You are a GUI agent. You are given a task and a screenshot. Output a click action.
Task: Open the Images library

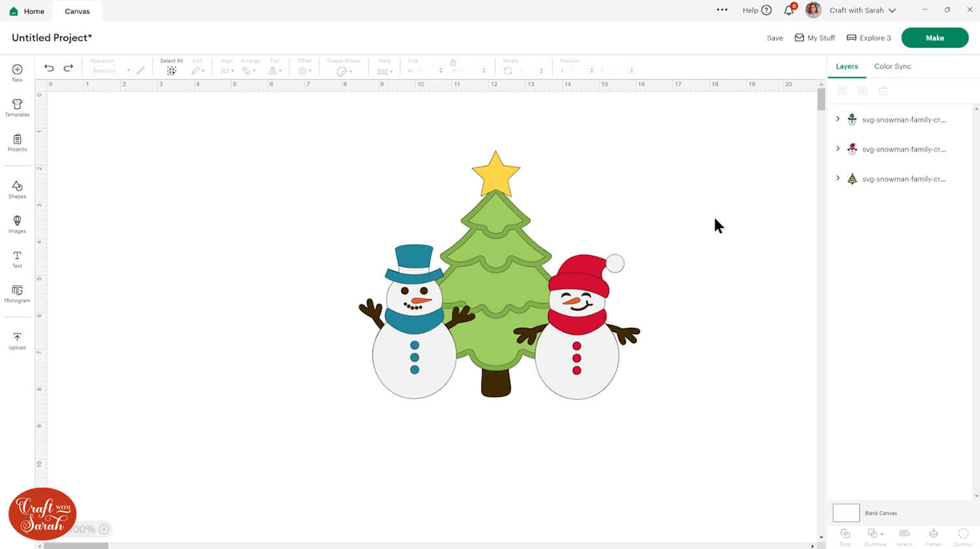tap(17, 224)
